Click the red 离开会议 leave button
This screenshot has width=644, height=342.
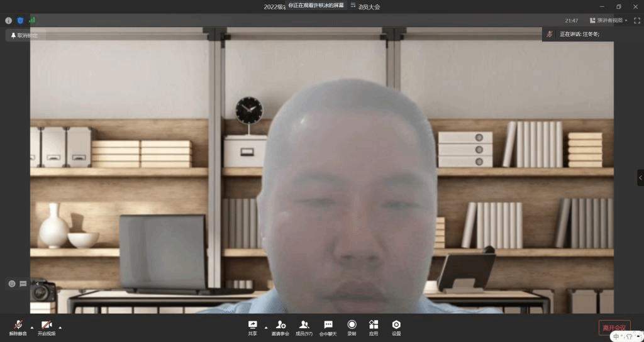coord(614,328)
